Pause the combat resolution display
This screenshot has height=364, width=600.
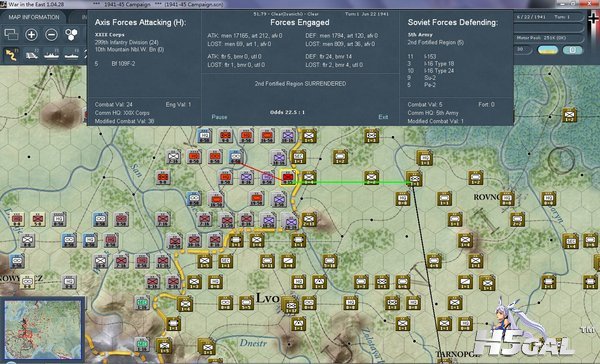coord(219,117)
